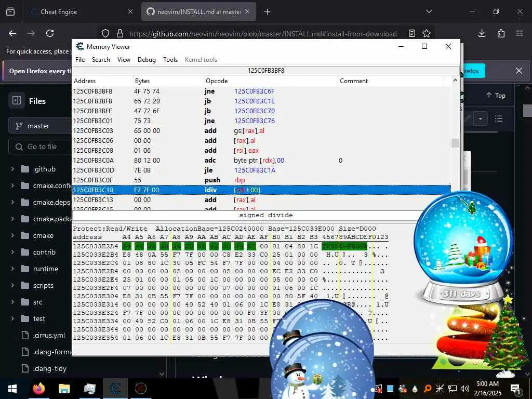Expand the cmake.deps folder
Viewport: 532px width, 399px height.
[x=12, y=202]
